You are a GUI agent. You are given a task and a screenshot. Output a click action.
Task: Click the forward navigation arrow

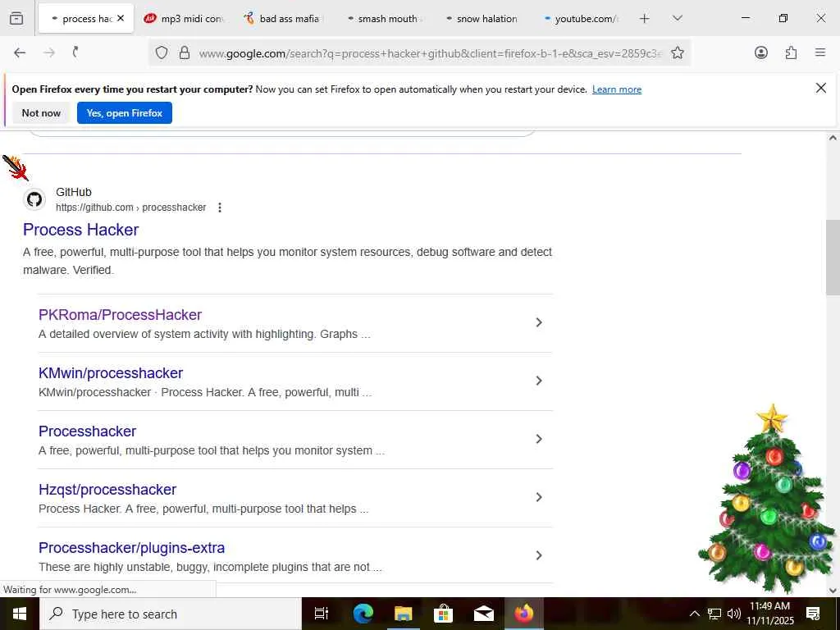point(49,52)
